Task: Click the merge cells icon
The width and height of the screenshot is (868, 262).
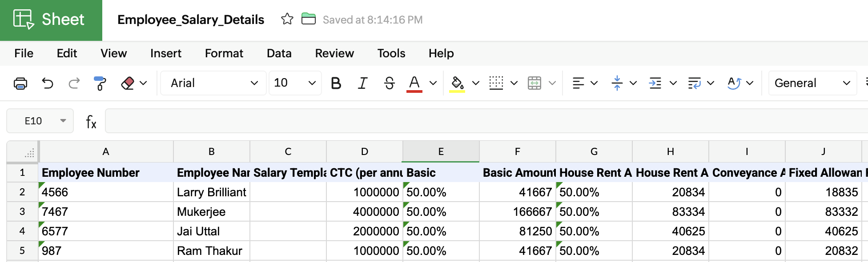Action: [x=534, y=83]
